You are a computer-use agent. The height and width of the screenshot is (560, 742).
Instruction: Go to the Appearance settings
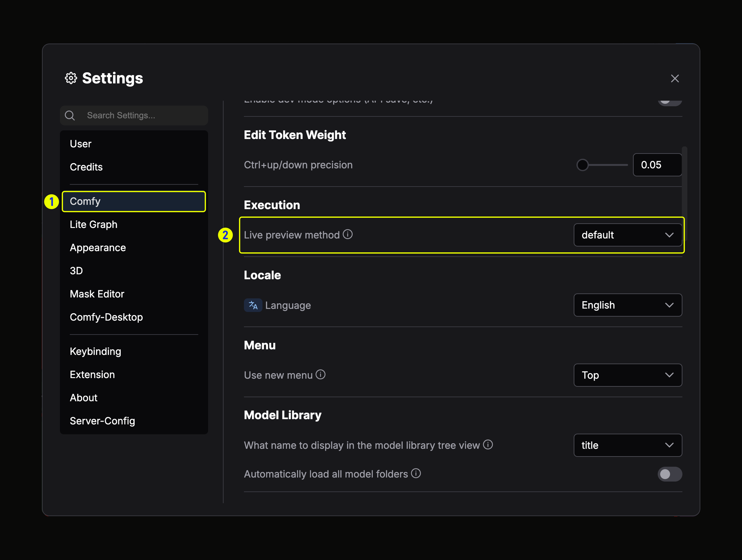coord(98,248)
